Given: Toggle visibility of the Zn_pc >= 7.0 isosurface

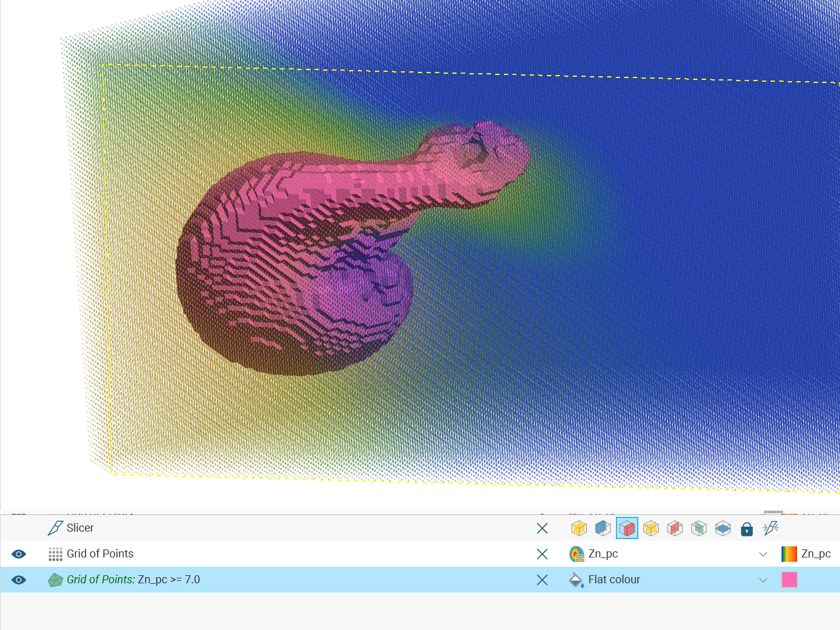Looking at the screenshot, I should [19, 580].
